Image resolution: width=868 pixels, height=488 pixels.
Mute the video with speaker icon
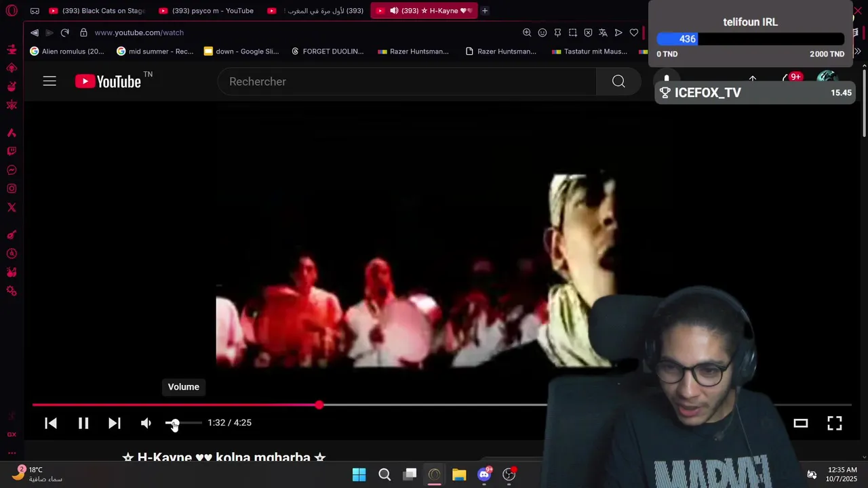[146, 423]
